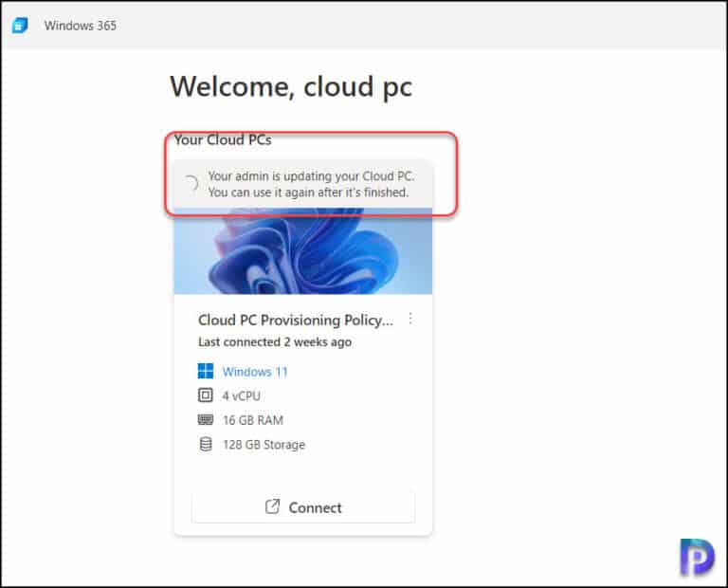Click the Windows 11 logo icon
Image resolution: width=728 pixels, height=588 pixels.
206,371
